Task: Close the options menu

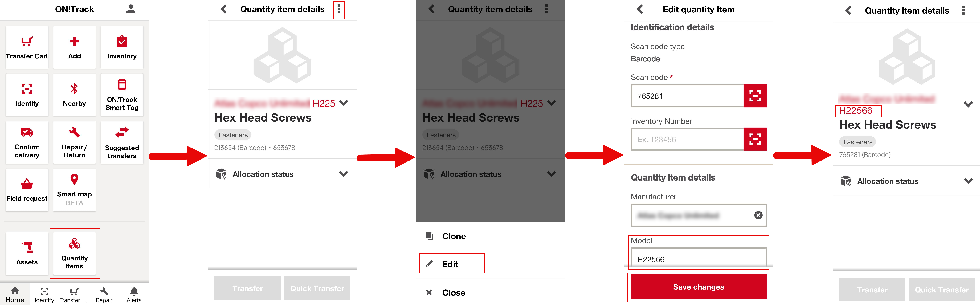Action: pos(453,292)
